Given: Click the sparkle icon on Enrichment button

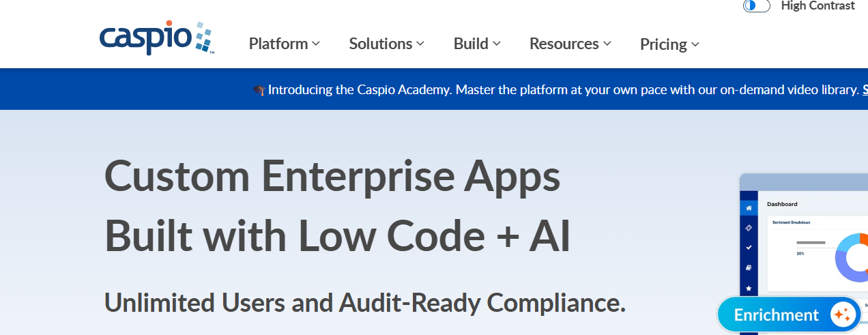Looking at the screenshot, I should (x=842, y=315).
